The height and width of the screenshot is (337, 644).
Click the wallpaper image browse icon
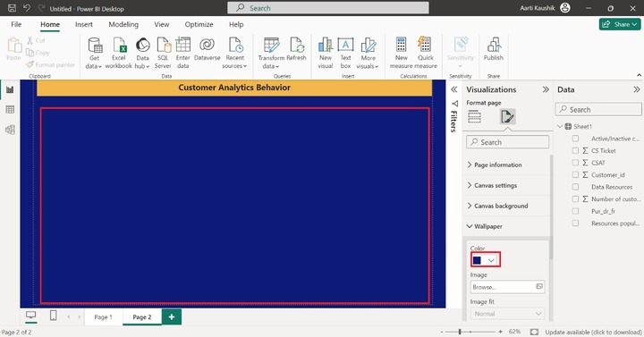pyautogui.click(x=539, y=287)
